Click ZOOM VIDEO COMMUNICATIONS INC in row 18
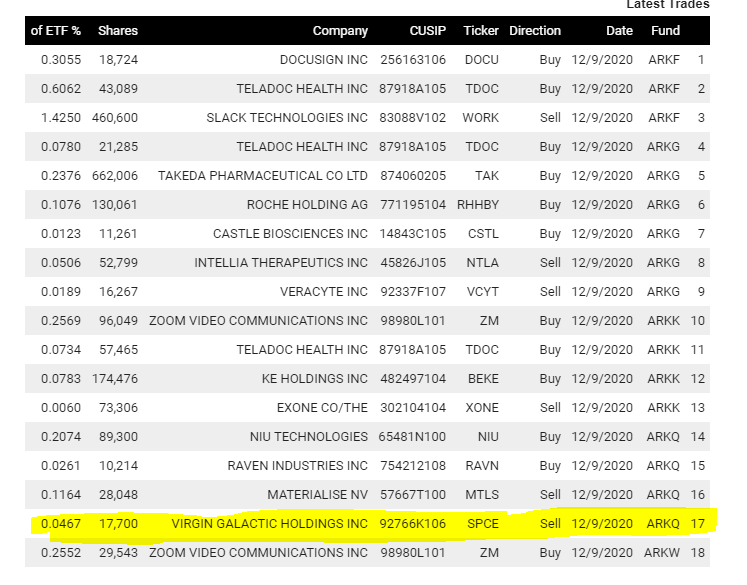This screenshot has height=585, width=747. pyautogui.click(x=258, y=554)
